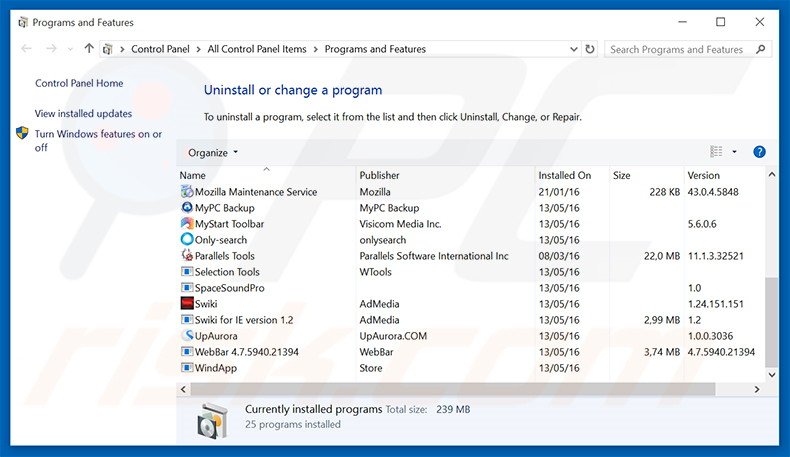Open the Organize dropdown menu

tap(213, 152)
